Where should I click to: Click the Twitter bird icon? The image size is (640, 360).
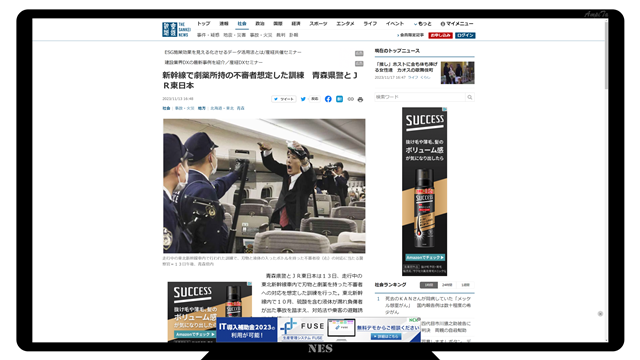(303, 99)
